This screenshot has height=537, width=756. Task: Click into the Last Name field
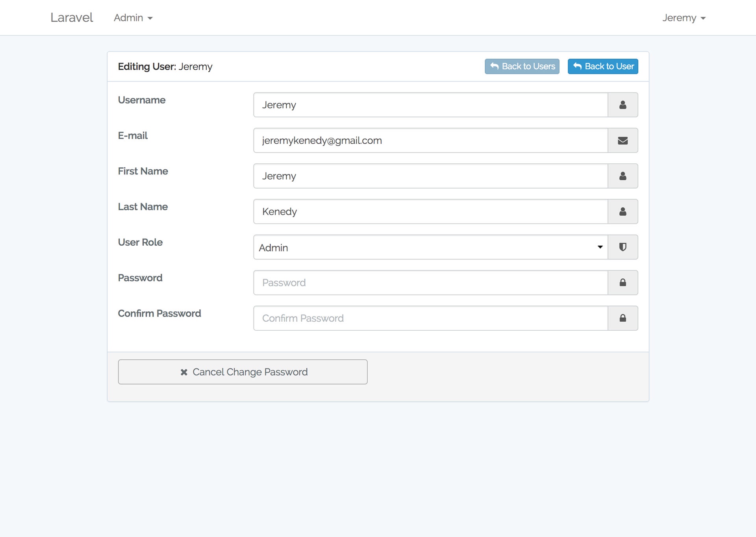pos(430,211)
